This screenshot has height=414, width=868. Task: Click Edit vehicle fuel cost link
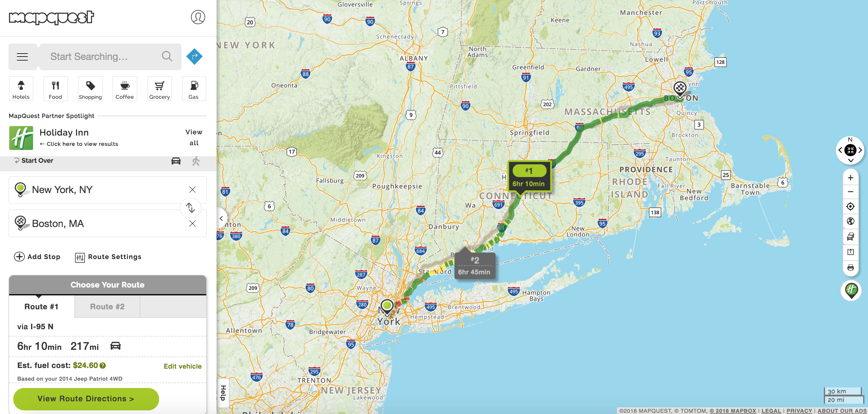tap(183, 366)
